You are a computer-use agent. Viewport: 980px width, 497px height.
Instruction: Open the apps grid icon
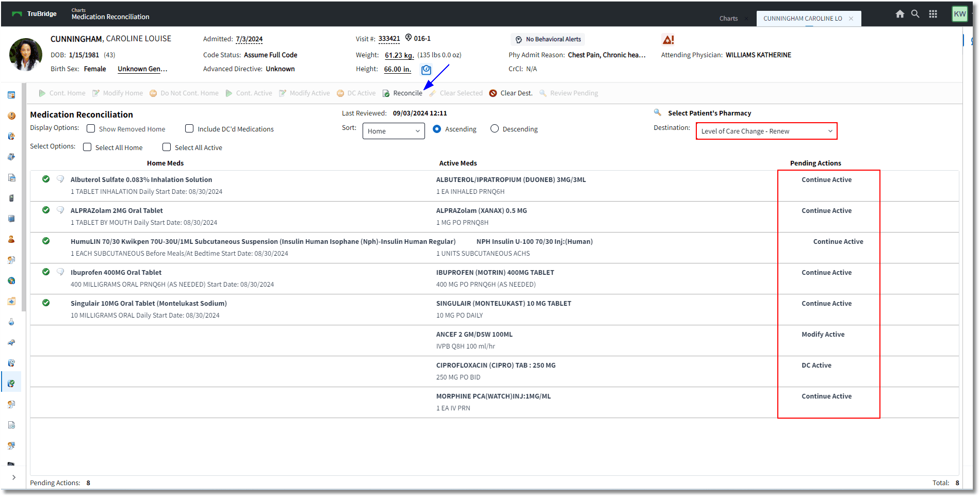pyautogui.click(x=933, y=14)
